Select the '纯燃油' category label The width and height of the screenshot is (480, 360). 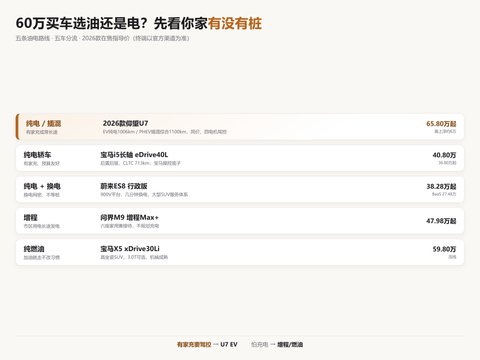(x=34, y=249)
